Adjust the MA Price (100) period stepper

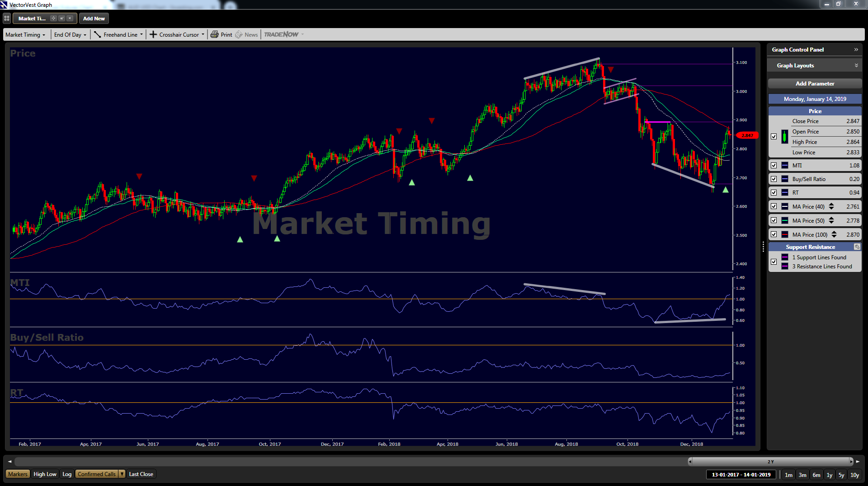click(x=834, y=235)
